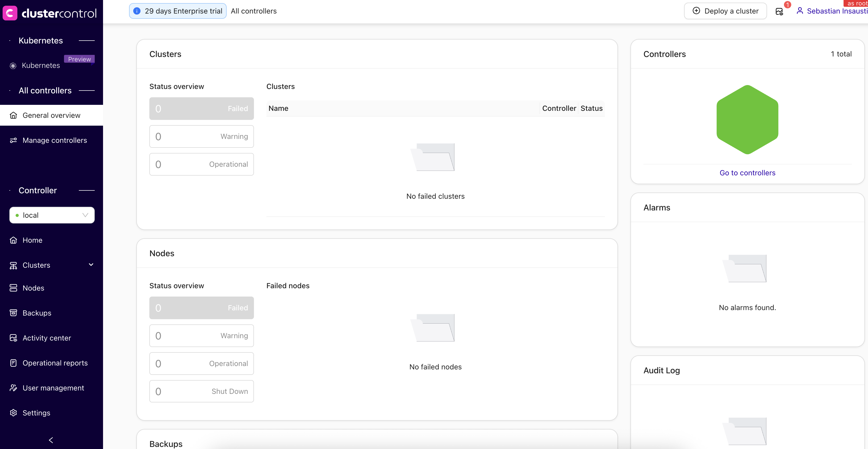The width and height of the screenshot is (868, 449).
Task: Select the Warning clusters status filter
Action: tap(201, 136)
